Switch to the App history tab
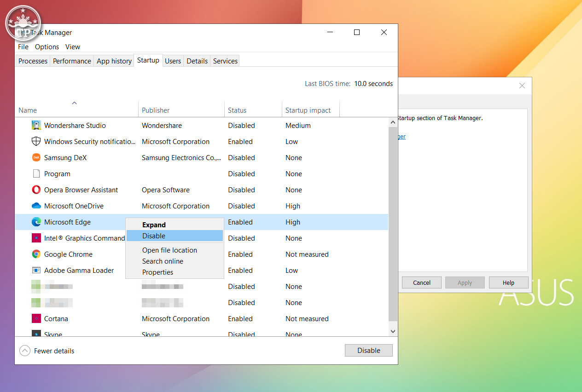Image resolution: width=582 pixels, height=392 pixels. click(x=114, y=61)
